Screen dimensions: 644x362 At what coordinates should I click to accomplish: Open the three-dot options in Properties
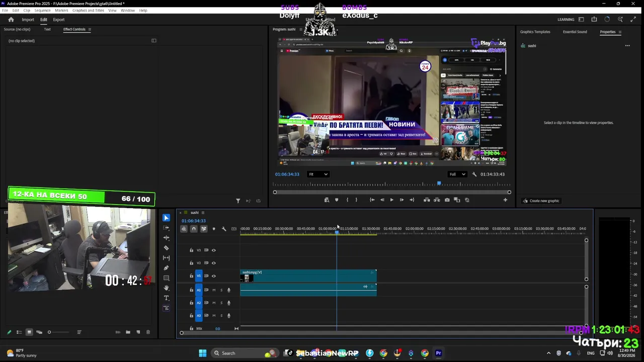tap(627, 46)
